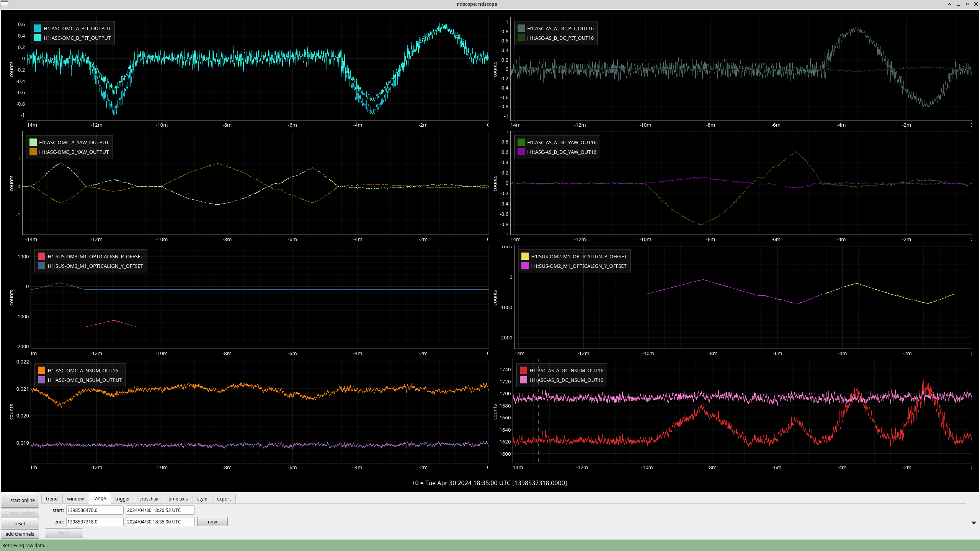Click the play icon on start online

(6, 500)
